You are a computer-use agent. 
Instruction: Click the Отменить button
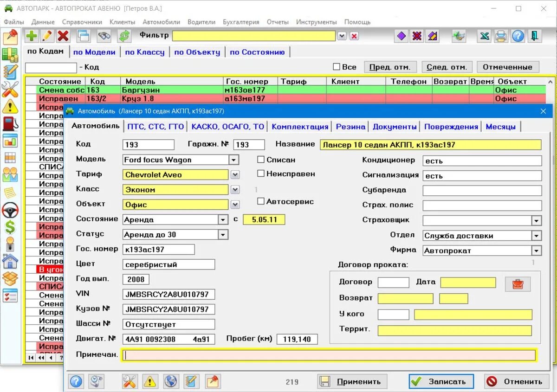click(517, 381)
